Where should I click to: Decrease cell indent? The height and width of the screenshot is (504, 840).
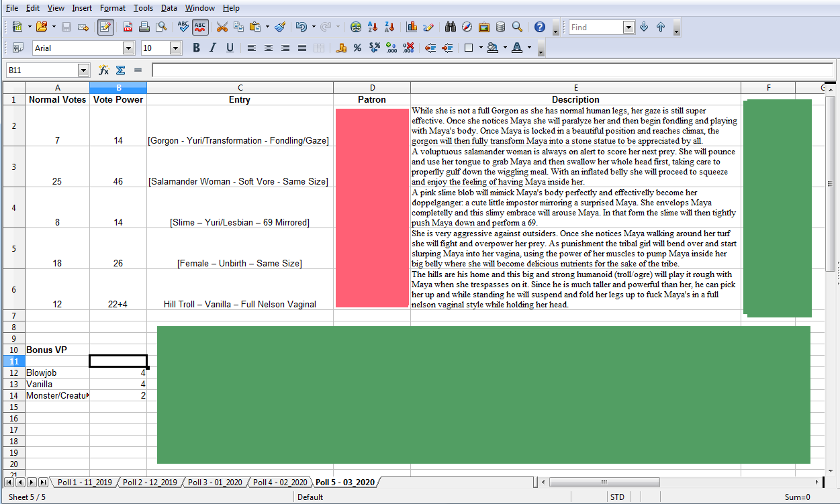(x=430, y=48)
